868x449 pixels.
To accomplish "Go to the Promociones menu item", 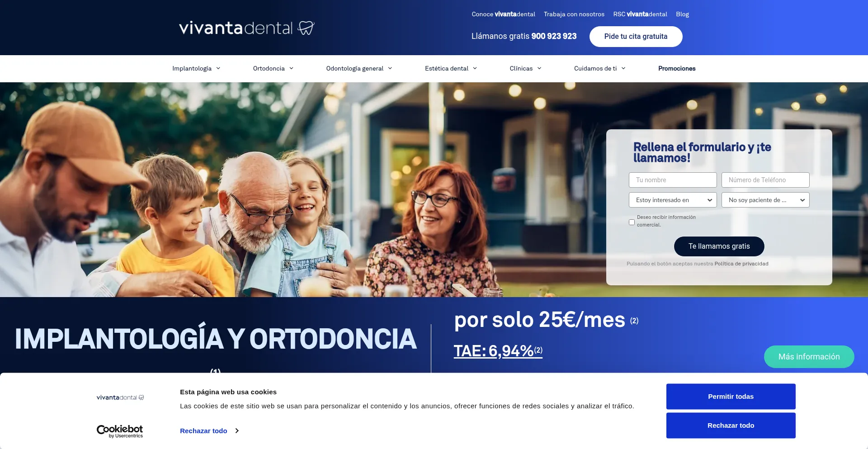I will click(677, 68).
